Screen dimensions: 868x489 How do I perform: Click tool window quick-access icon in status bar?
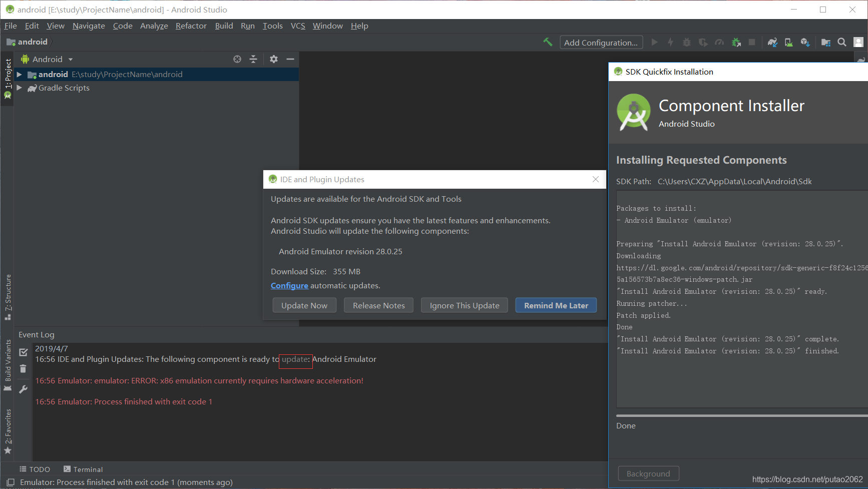[10, 482]
